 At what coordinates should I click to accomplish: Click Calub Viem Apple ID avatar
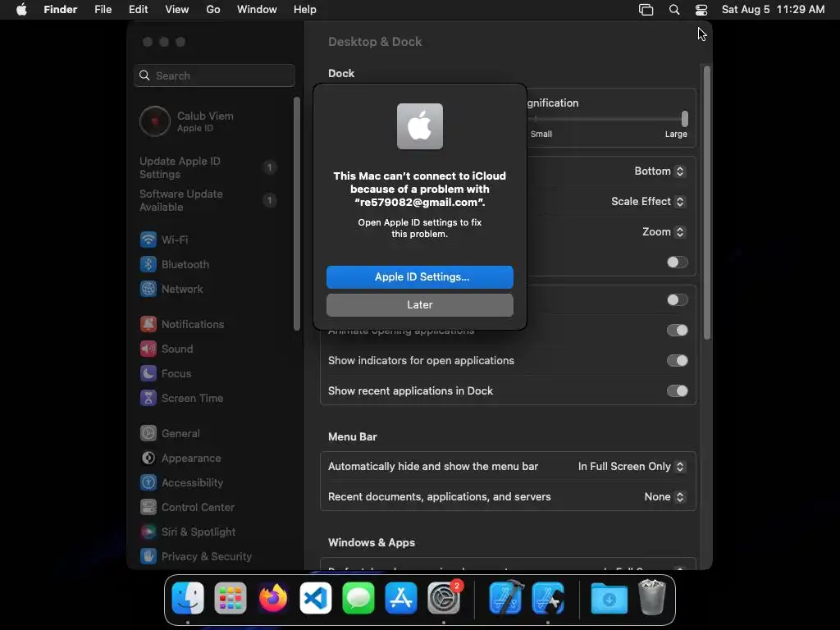coord(155,121)
